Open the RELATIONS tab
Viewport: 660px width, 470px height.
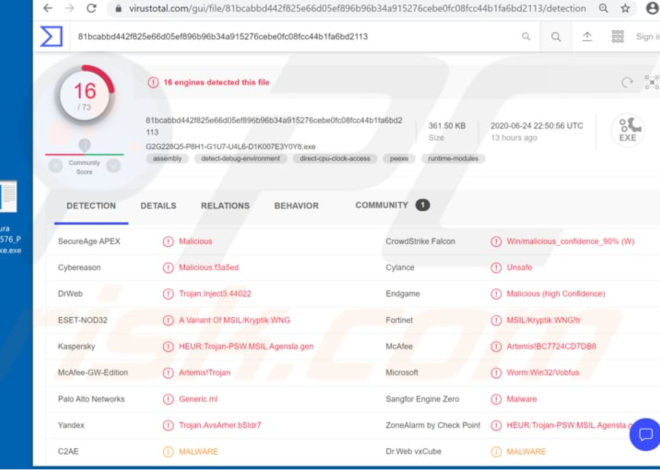(225, 206)
